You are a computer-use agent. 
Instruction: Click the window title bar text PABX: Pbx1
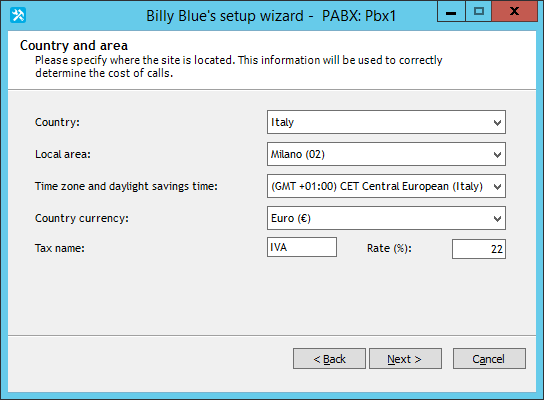359,16
